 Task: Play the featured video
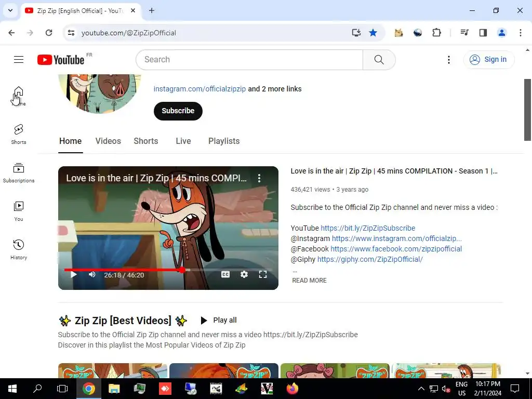(73, 274)
